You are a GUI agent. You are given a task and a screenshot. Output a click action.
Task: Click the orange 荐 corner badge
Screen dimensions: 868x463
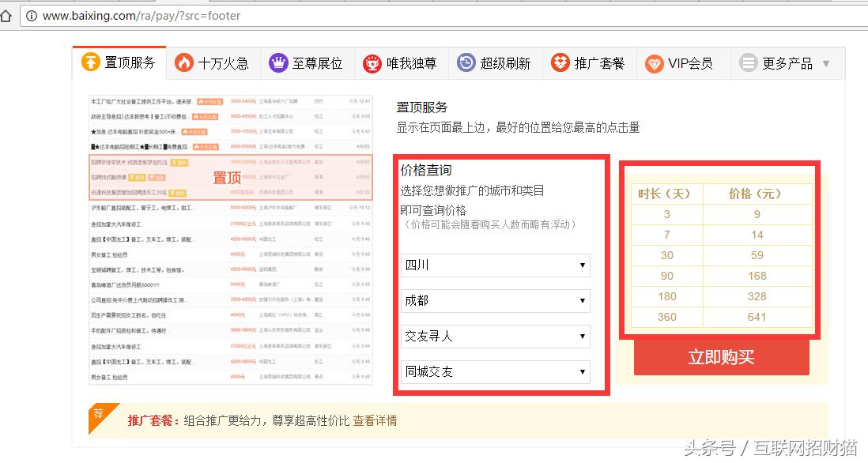coord(100,415)
